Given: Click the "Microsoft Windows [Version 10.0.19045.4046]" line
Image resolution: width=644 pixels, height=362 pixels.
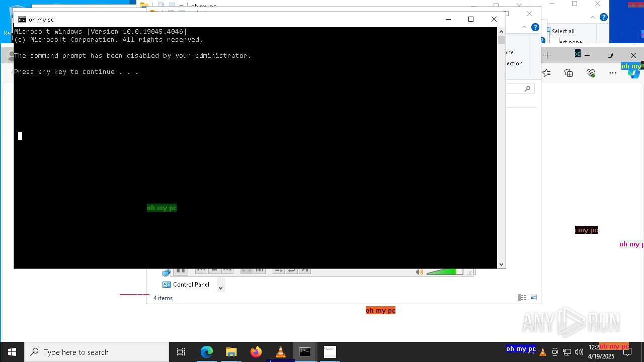Looking at the screenshot, I should 101,32.
